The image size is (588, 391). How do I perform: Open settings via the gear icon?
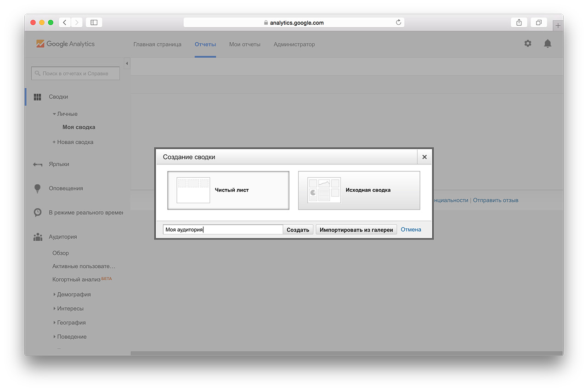[x=528, y=44]
